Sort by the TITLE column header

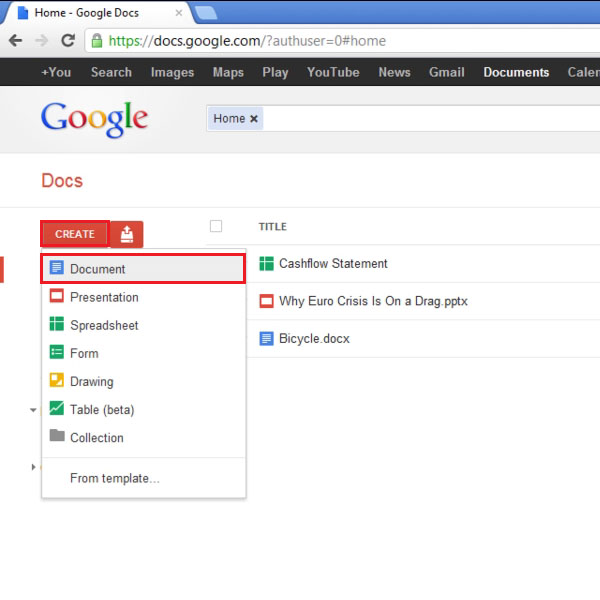click(272, 227)
